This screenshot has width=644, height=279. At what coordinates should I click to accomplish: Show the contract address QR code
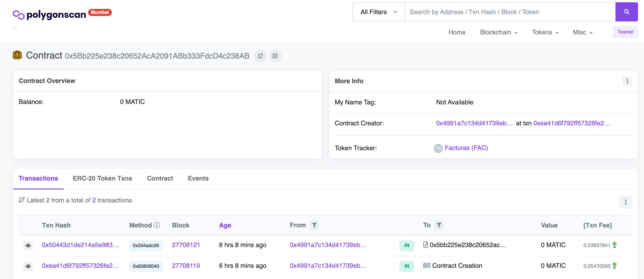click(275, 56)
